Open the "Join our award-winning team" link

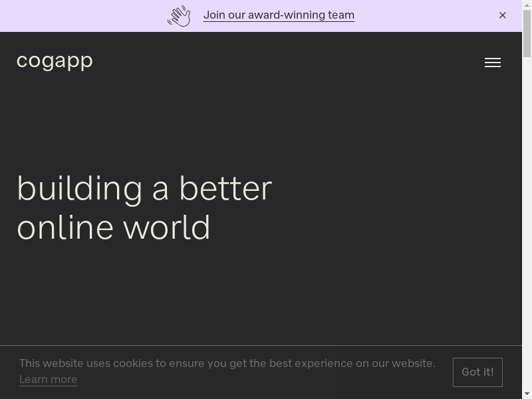(x=279, y=15)
